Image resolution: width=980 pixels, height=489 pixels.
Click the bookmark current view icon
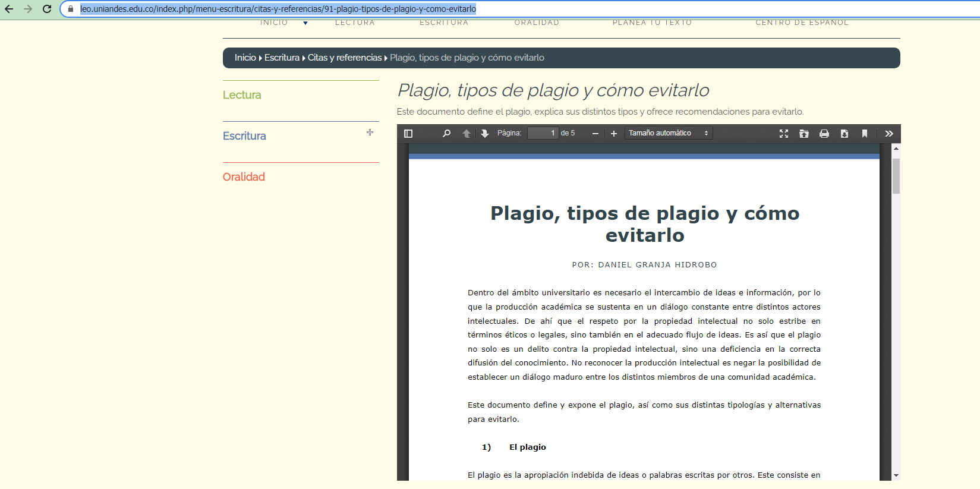coord(865,134)
